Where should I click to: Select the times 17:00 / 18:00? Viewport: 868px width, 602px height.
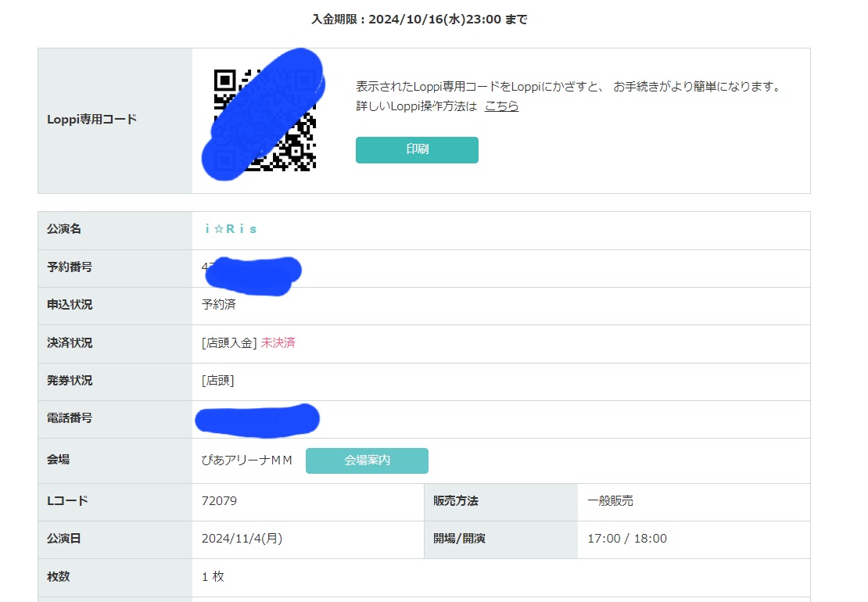tap(627, 539)
